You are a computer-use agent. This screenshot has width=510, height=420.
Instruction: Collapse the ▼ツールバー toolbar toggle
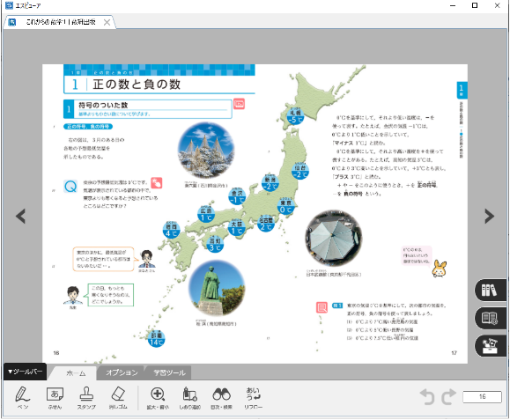coord(25,372)
